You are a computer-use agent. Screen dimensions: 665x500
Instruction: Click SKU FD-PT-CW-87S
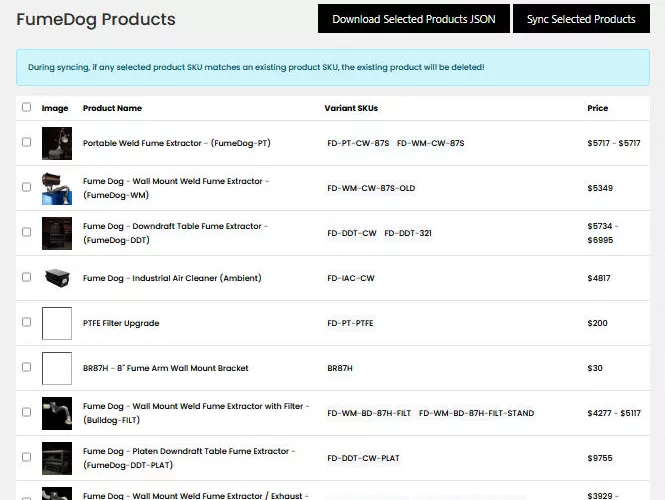358,143
